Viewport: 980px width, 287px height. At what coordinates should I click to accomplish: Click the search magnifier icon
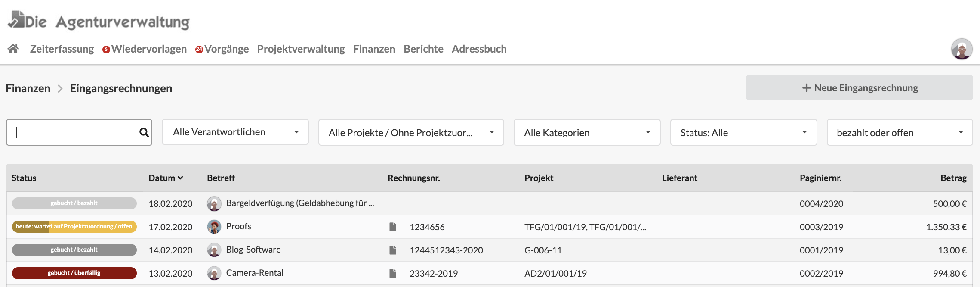[144, 133]
